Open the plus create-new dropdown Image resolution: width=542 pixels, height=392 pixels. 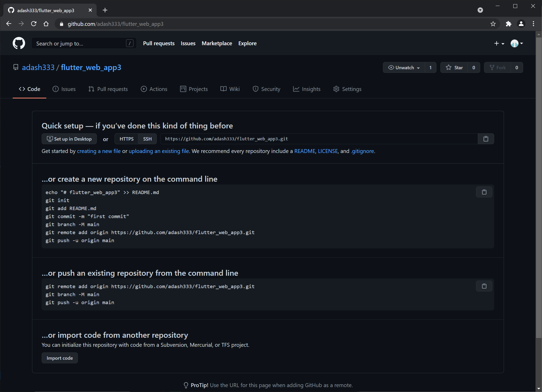click(x=499, y=43)
